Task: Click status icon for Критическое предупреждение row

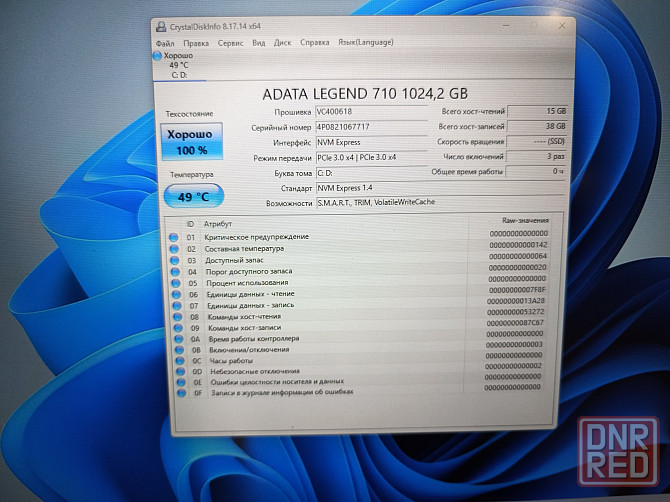Action: point(173,238)
